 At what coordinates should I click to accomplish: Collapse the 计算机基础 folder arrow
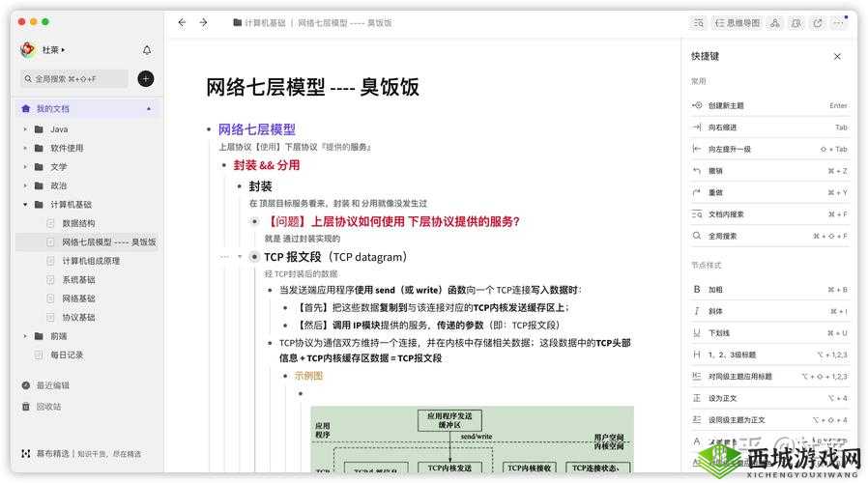[x=25, y=204]
